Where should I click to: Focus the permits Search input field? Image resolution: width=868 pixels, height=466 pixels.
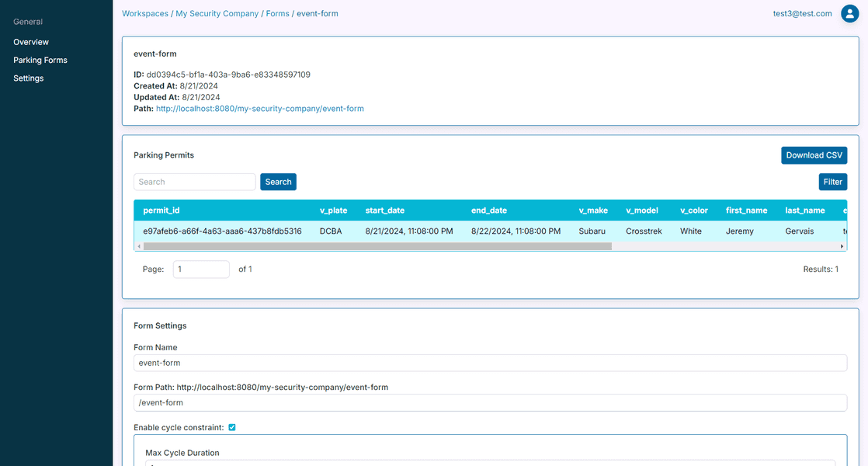(194, 182)
